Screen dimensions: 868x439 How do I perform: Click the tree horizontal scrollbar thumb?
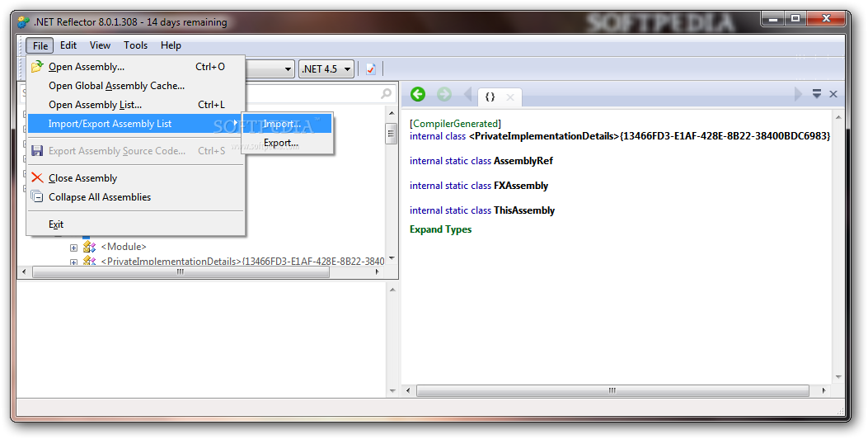[181, 272]
